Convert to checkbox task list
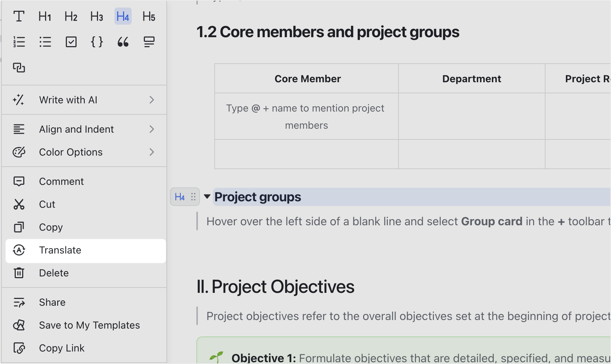The image size is (611, 364). 71,42
